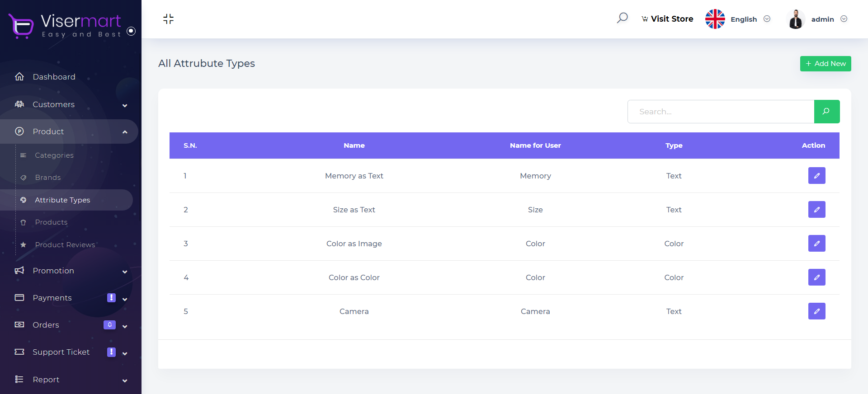Toggle the sidebar pin radio button

[x=131, y=31]
